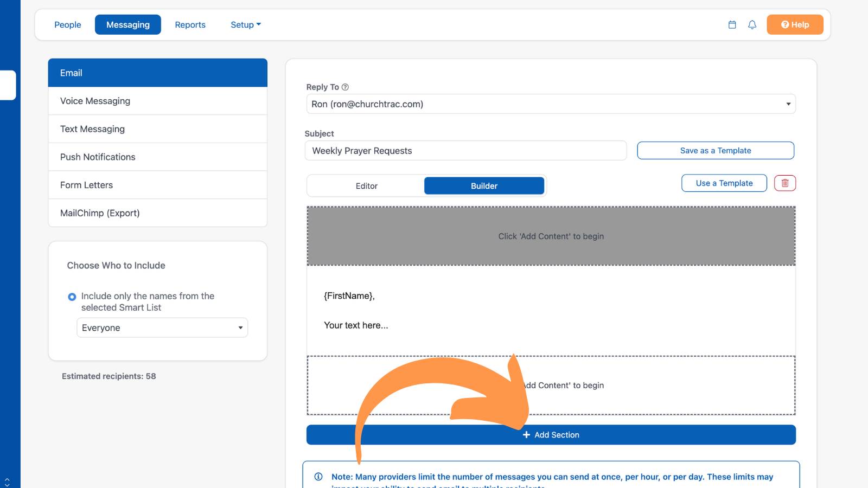Click Use a Template

pos(724,183)
